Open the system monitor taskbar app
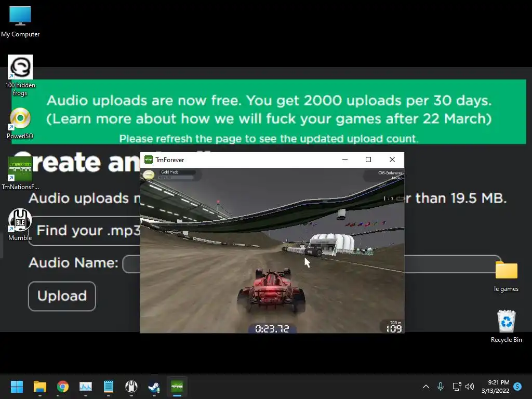The width and height of the screenshot is (532, 399). [86, 387]
